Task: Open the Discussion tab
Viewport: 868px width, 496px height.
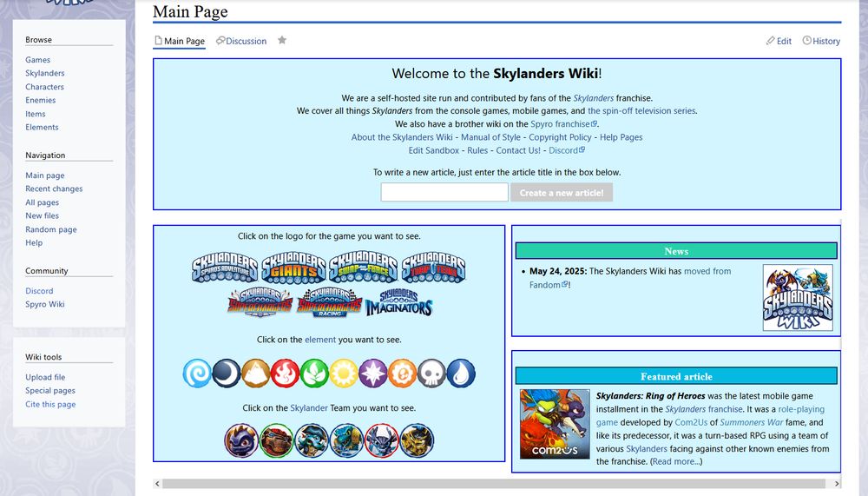Action: pos(241,41)
